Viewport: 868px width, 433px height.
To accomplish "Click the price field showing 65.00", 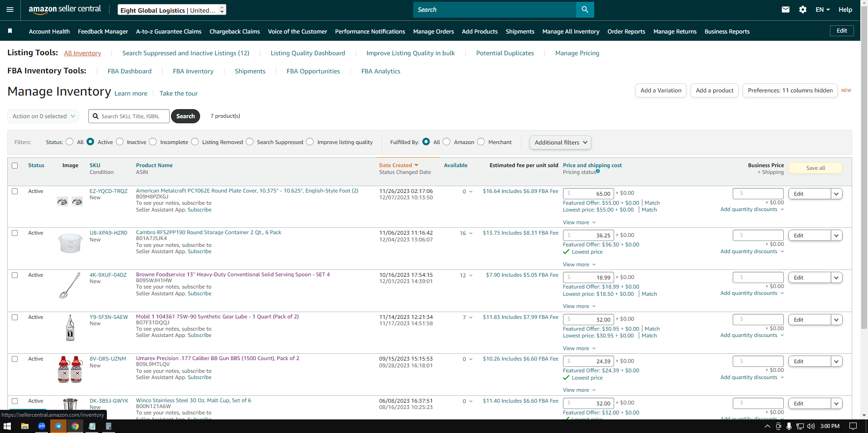I will click(x=588, y=194).
